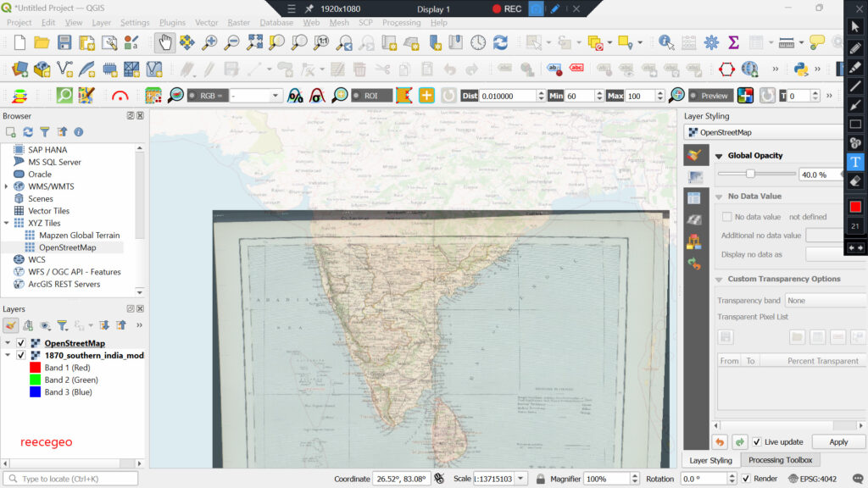Toggle the Live update checkbox
Viewport: 868px width, 488px height.
coord(757,442)
